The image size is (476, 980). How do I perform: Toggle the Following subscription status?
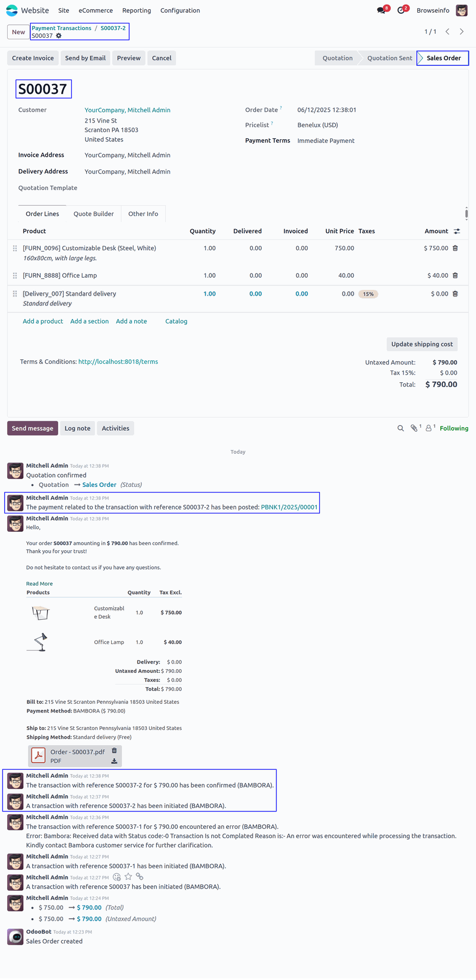click(454, 428)
